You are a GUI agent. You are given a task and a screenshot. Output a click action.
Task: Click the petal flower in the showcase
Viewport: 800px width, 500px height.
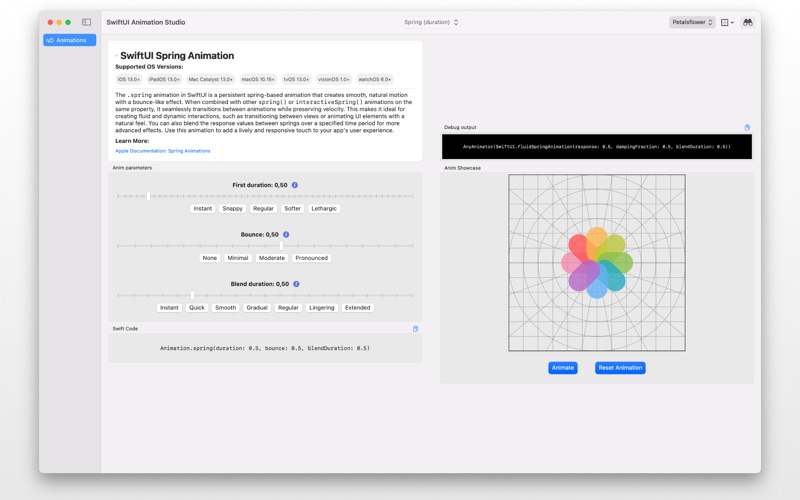coord(596,263)
